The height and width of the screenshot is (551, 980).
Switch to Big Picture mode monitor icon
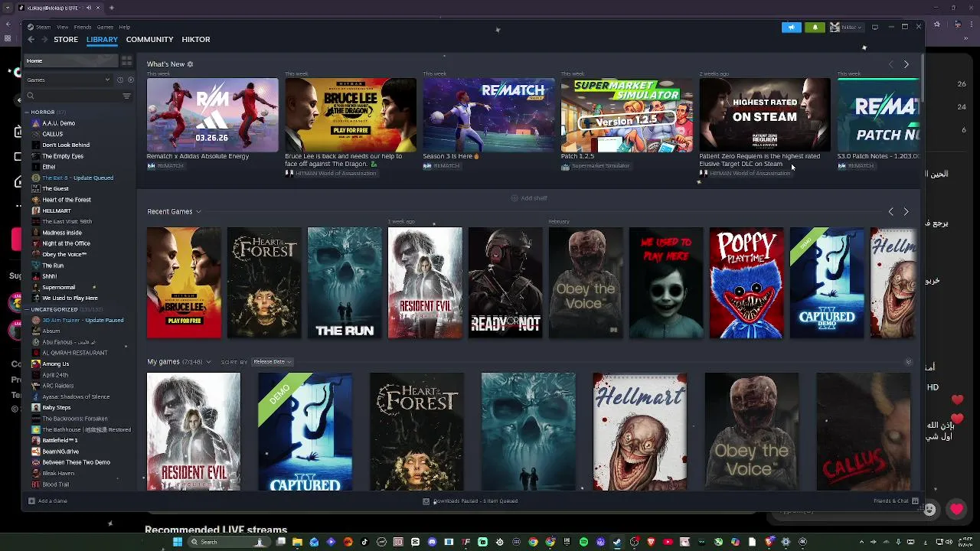pyautogui.click(x=875, y=28)
